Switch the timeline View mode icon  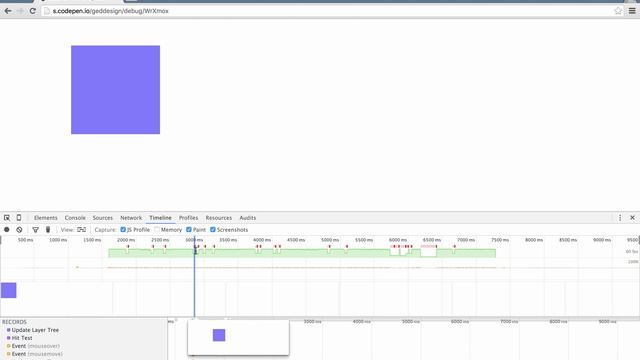[82, 230]
